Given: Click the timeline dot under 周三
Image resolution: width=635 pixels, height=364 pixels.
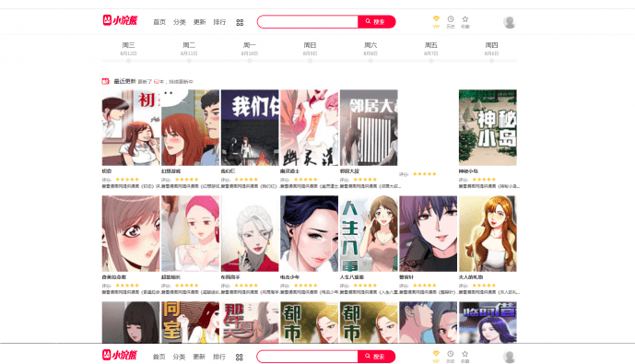Looking at the screenshot, I should 128,61.
